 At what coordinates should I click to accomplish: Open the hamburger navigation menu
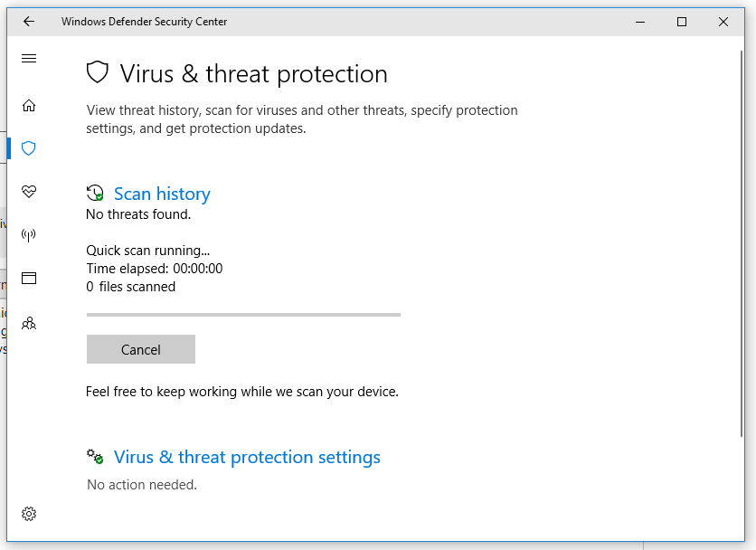point(28,58)
